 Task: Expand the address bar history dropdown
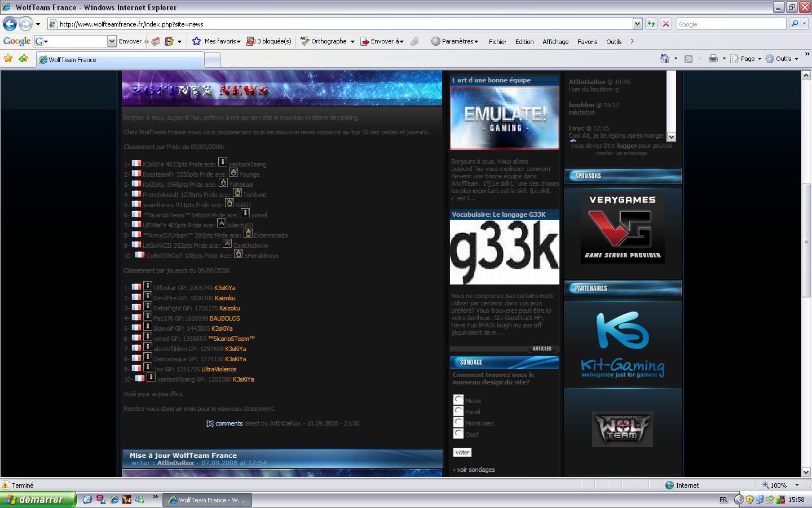tap(637, 24)
